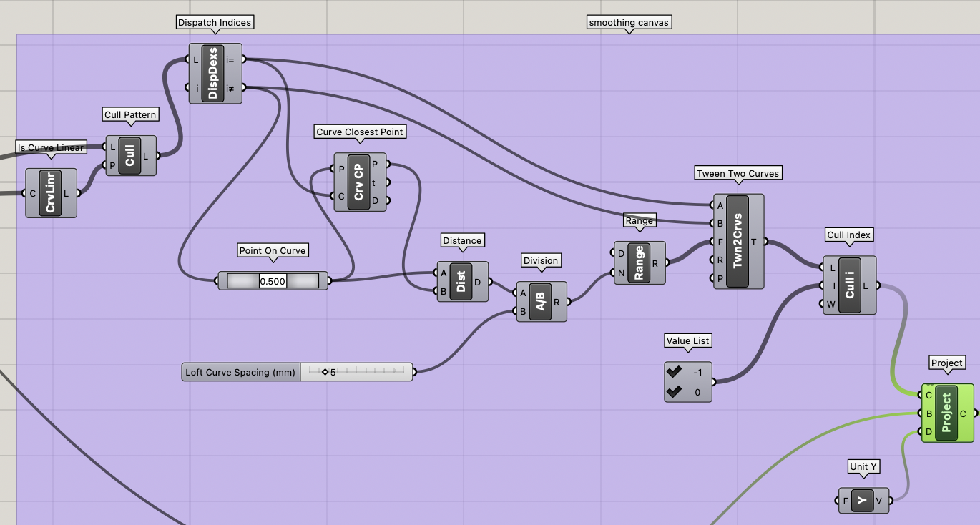Select the green Project component

pyautogui.click(x=947, y=413)
